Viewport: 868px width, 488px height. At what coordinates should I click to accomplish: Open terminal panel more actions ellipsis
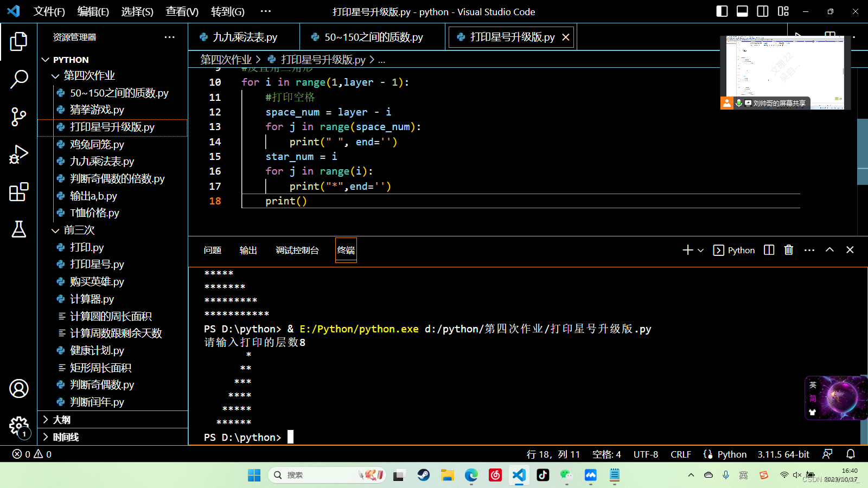[809, 250]
